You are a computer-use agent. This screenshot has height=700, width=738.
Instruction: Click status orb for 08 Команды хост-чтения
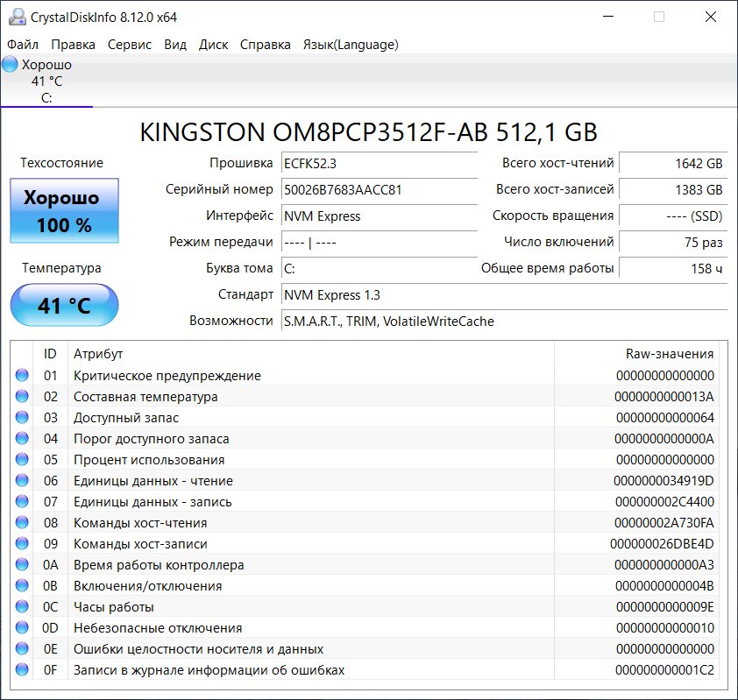click(22, 522)
